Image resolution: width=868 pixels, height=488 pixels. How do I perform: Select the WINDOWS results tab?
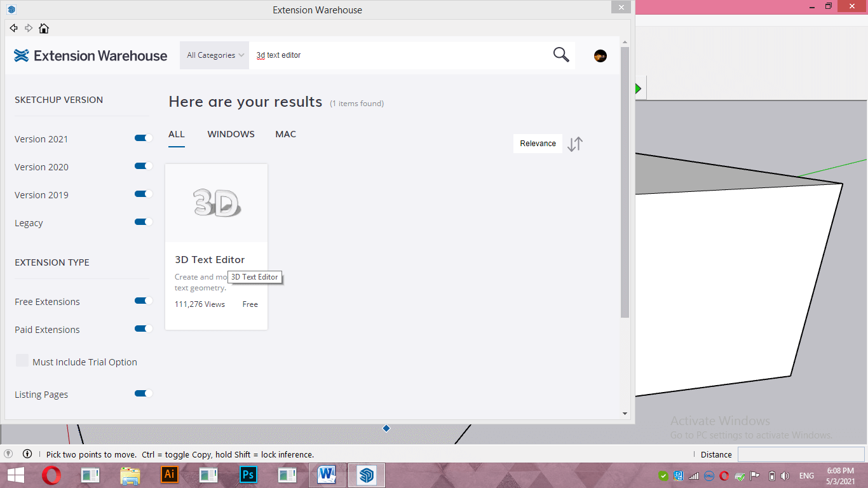click(231, 134)
